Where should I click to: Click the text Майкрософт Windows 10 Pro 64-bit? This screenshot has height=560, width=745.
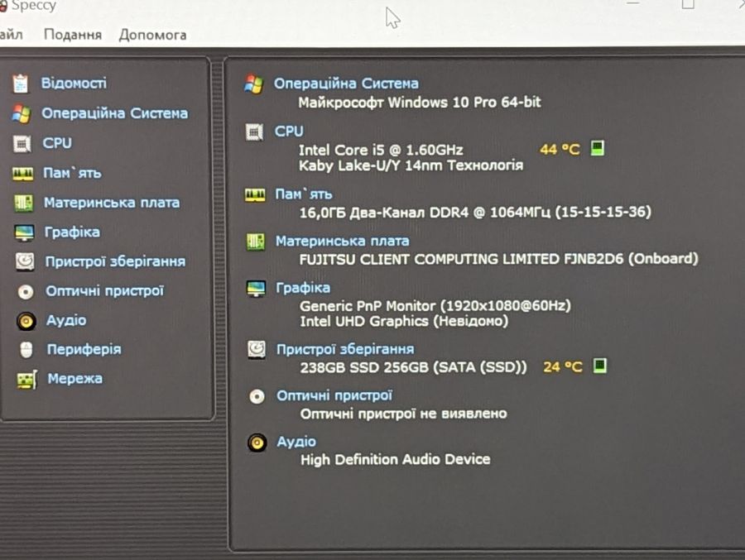[x=420, y=103]
